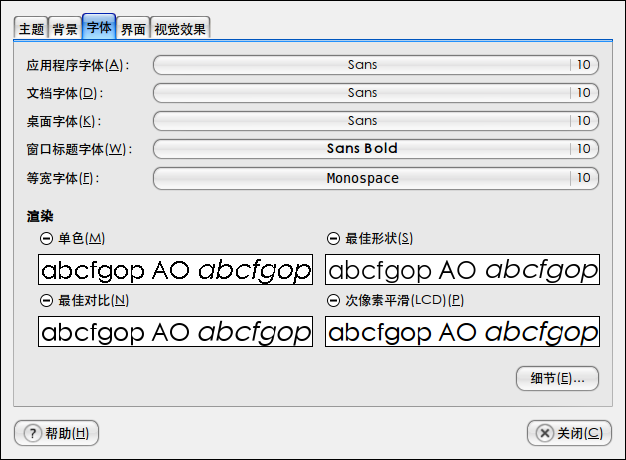The width and height of the screenshot is (626, 460).
Task: Click the 最佳对比 font sample preview
Action: coord(176,332)
